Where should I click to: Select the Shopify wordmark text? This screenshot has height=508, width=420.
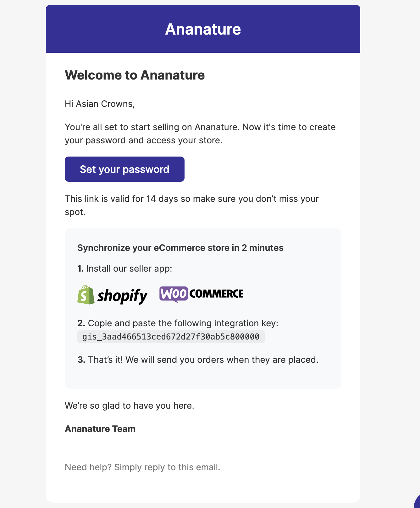click(123, 295)
